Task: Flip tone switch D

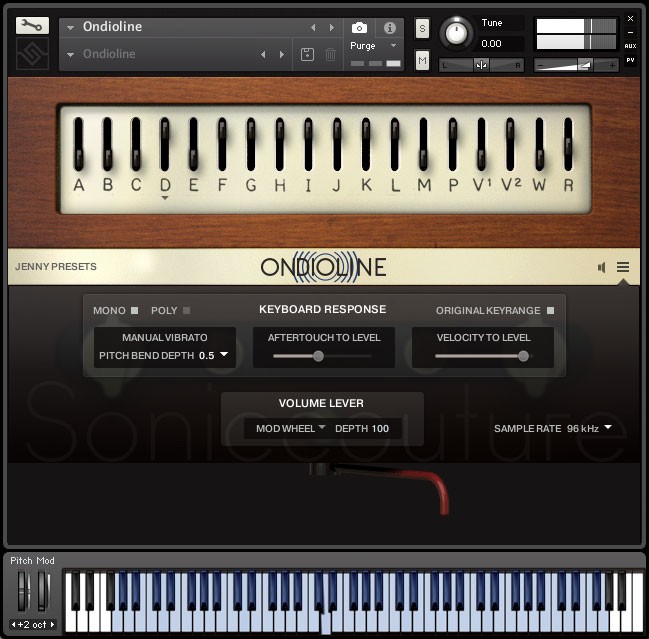Action: click(x=165, y=144)
